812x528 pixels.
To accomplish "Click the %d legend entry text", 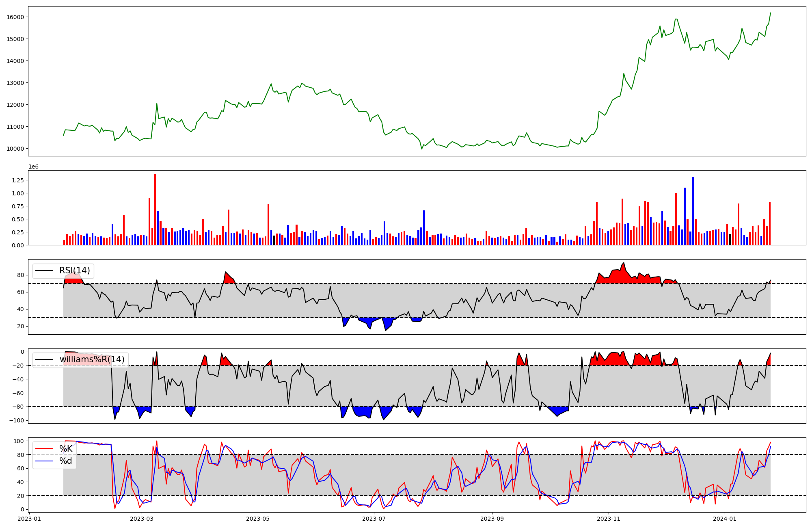I will point(66,461).
